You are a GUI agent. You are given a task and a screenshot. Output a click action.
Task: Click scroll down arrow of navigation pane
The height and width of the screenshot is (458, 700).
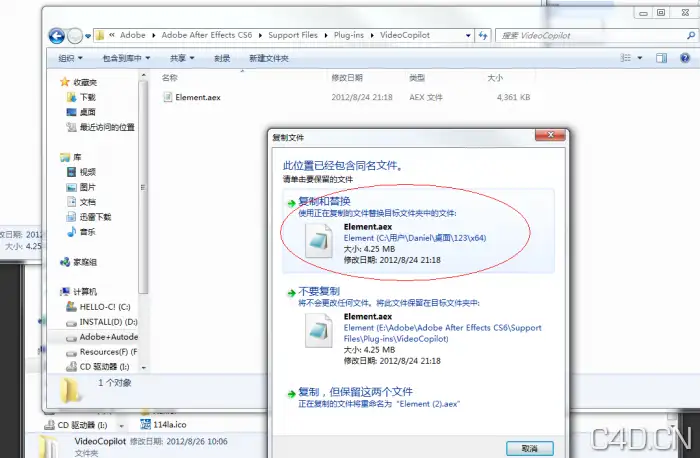coord(144,368)
